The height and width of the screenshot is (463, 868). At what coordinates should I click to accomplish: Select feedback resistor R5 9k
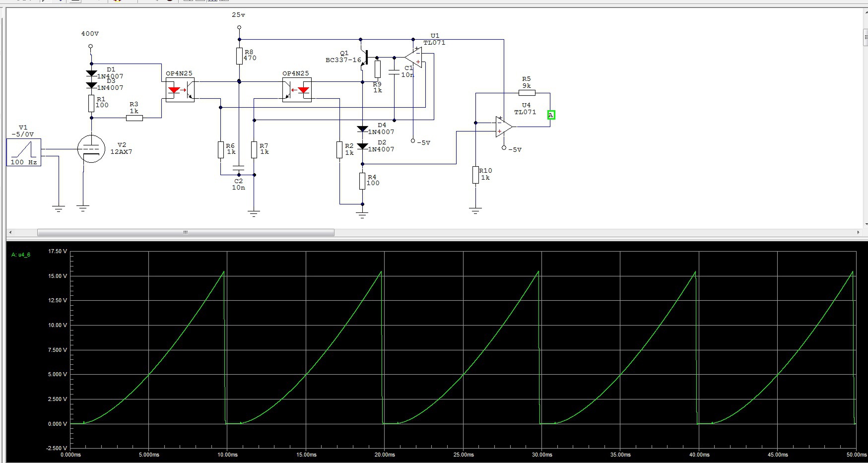point(527,93)
